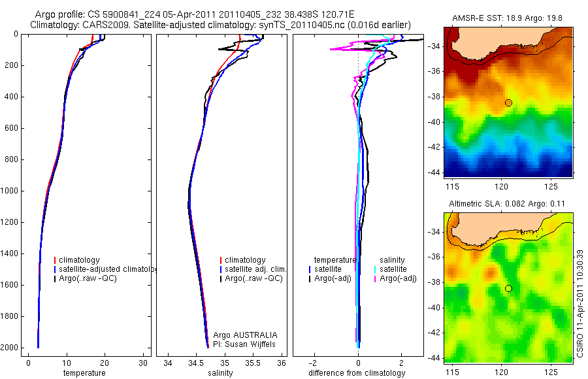Click the float marker on SLA map
Image resolution: width=588 pixels, height=379 pixels.
[508, 289]
